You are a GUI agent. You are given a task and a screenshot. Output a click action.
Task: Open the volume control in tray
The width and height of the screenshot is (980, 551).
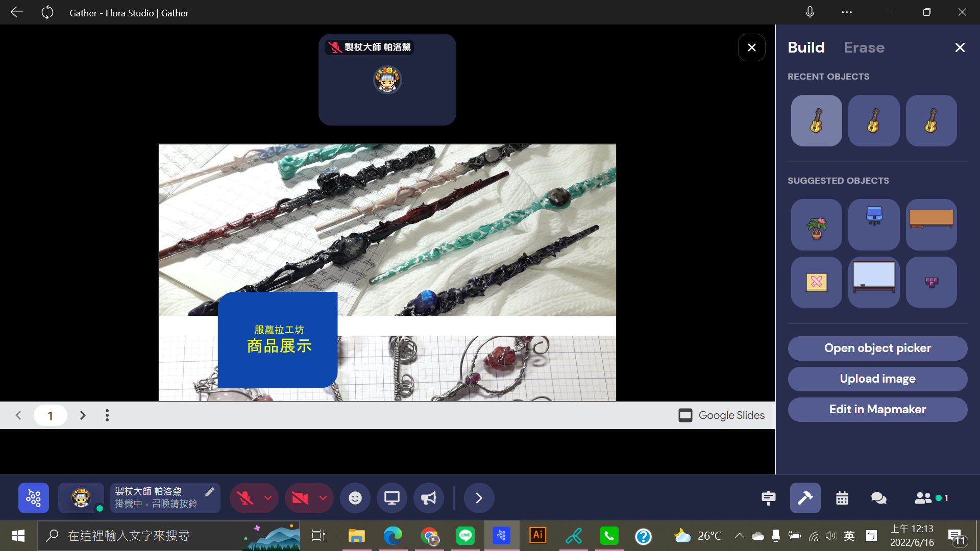point(831,536)
